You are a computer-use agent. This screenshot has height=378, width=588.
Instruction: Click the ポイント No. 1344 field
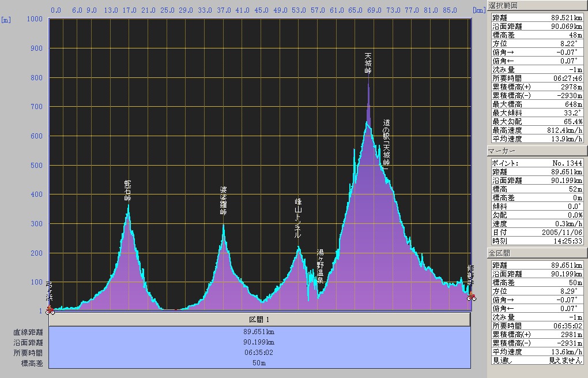click(x=537, y=163)
